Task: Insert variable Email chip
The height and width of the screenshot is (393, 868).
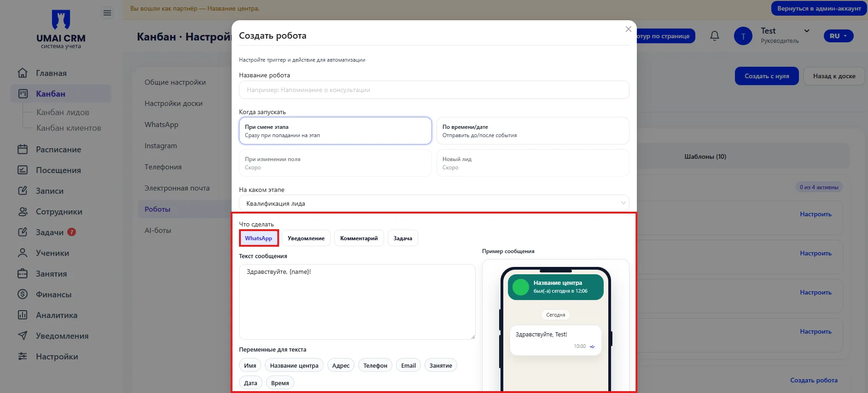Action: pyautogui.click(x=408, y=365)
